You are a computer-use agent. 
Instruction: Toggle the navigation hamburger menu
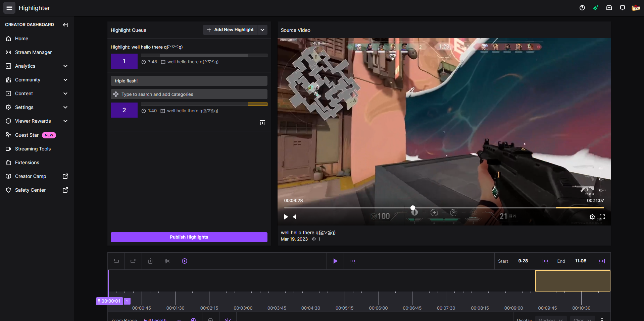tap(9, 7)
